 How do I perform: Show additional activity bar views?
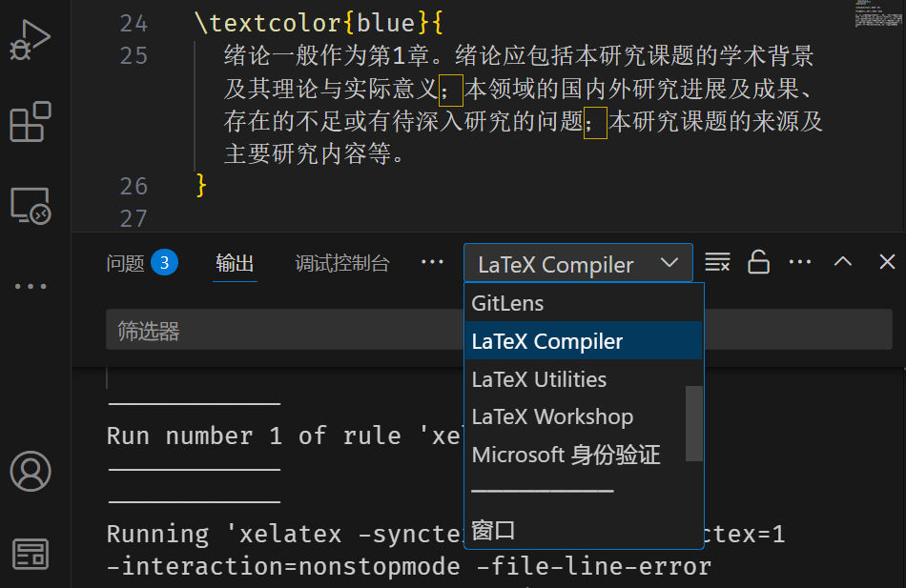(x=30, y=286)
